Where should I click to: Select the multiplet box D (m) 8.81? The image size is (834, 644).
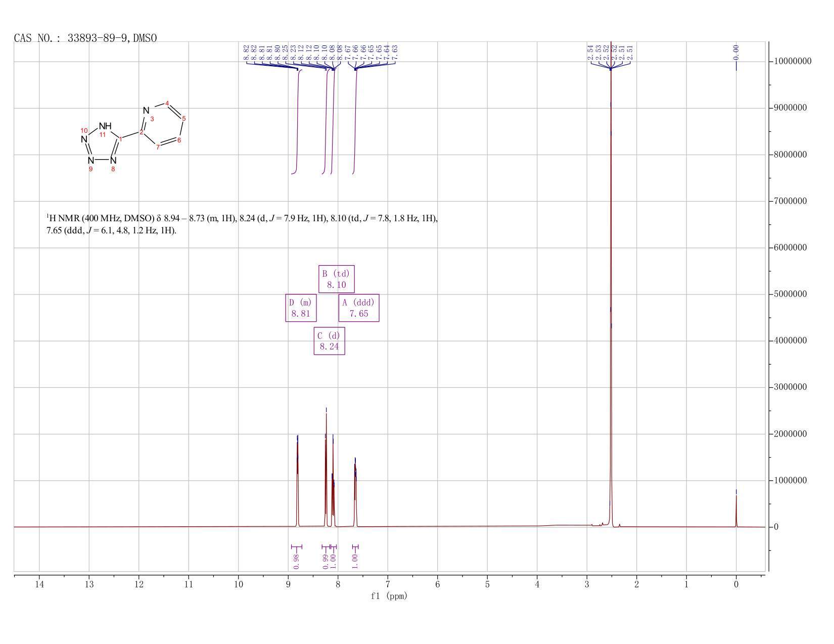(x=301, y=308)
